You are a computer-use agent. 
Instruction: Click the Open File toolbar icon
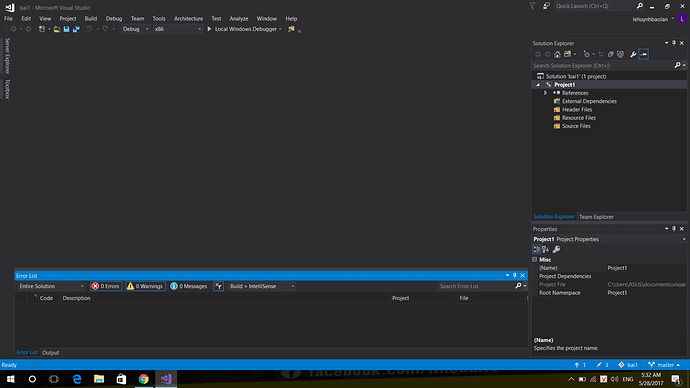click(x=57, y=29)
